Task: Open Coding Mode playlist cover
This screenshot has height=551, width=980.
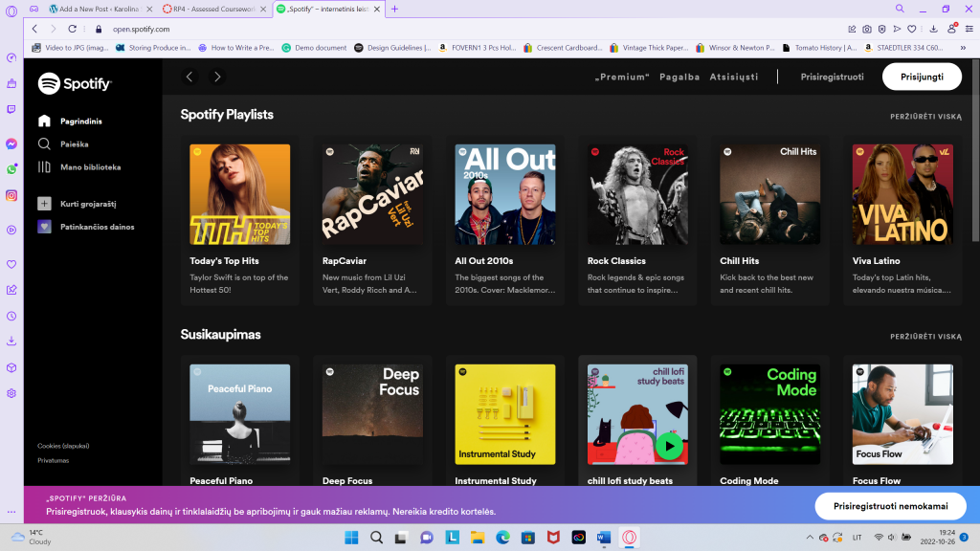Action: click(770, 414)
